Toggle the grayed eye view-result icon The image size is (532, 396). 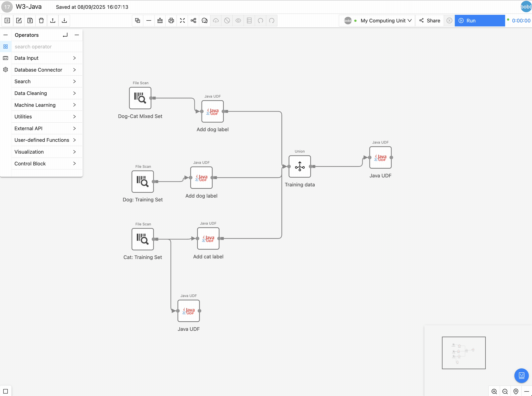238,21
